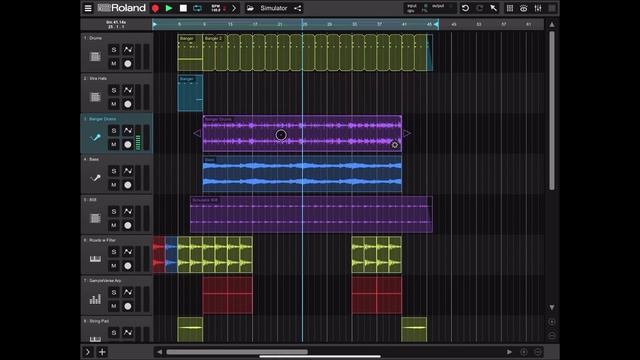Redo the last undone action
640x360 pixels.
(480, 8)
